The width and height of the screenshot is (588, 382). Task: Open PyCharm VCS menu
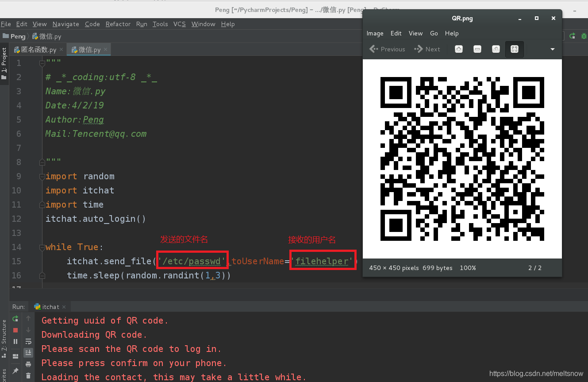180,24
